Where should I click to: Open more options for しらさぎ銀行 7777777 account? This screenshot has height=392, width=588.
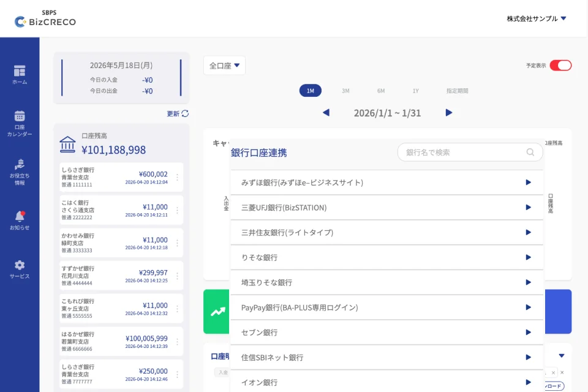177,374
